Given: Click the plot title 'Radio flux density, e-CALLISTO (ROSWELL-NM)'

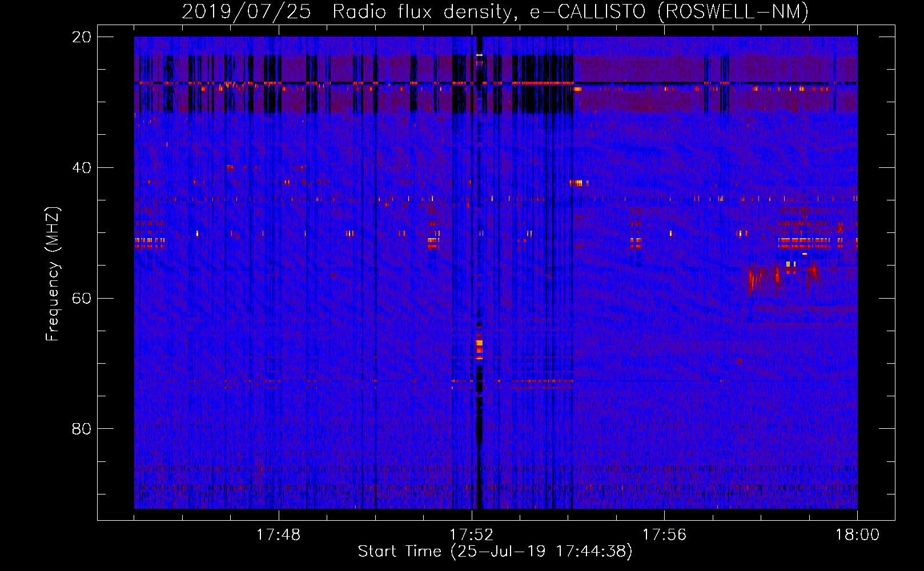Looking at the screenshot, I should coord(571,11).
